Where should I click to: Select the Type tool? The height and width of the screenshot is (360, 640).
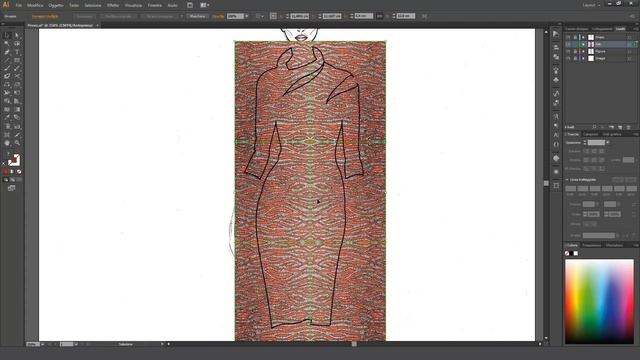tap(17, 52)
